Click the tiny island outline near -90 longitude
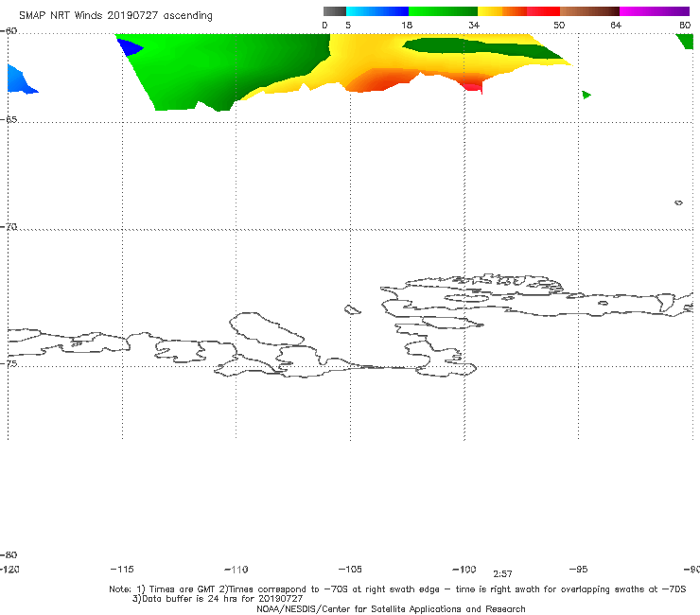Viewport: 700px width, 615px height. pyautogui.click(x=678, y=202)
